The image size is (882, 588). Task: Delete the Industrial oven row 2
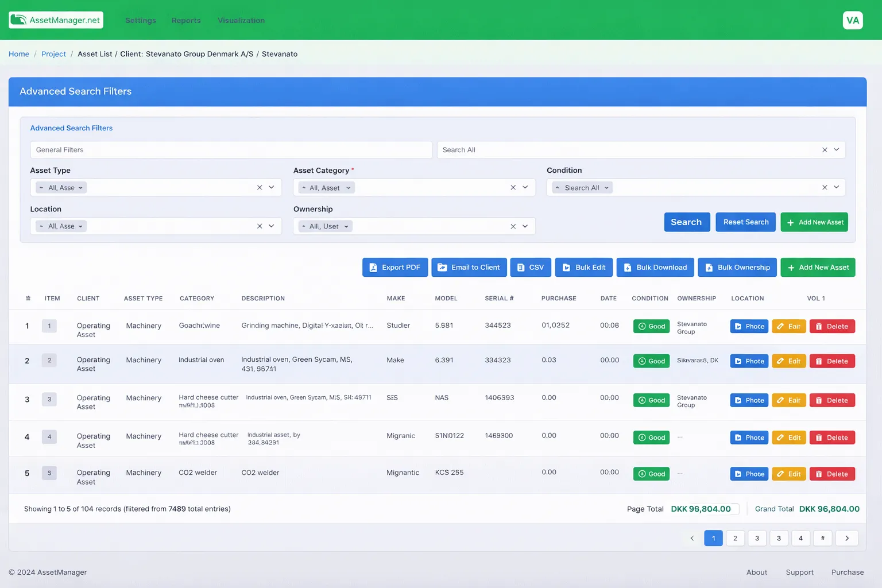pos(832,361)
